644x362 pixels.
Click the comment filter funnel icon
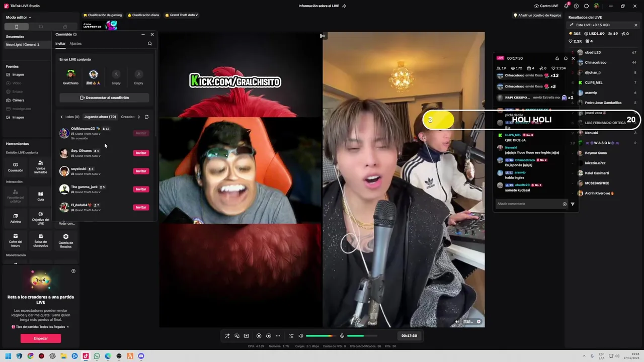point(573,204)
